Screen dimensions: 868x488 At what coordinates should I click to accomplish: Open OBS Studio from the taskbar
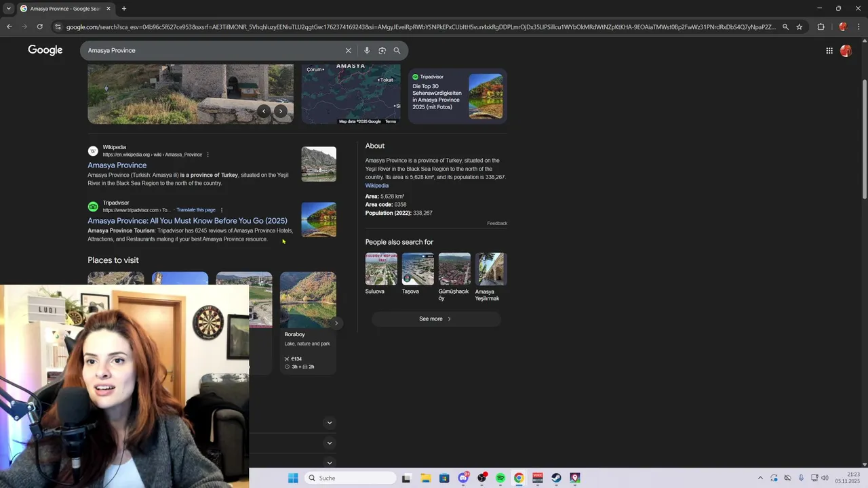pyautogui.click(x=482, y=478)
